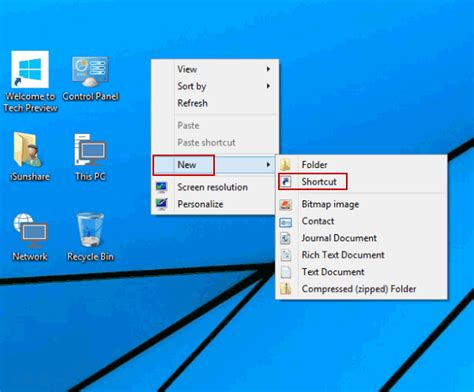
Task: Select the Recycle Bin icon
Action: 90,230
